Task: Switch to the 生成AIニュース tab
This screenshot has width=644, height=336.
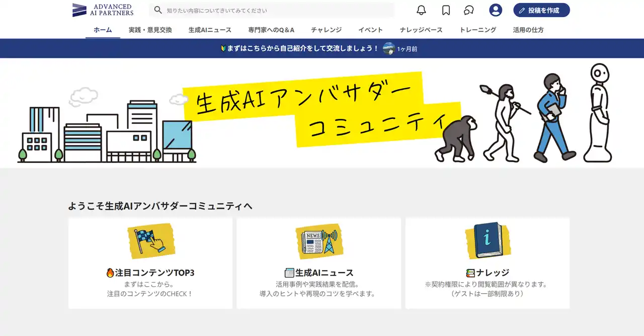Action: [210, 30]
